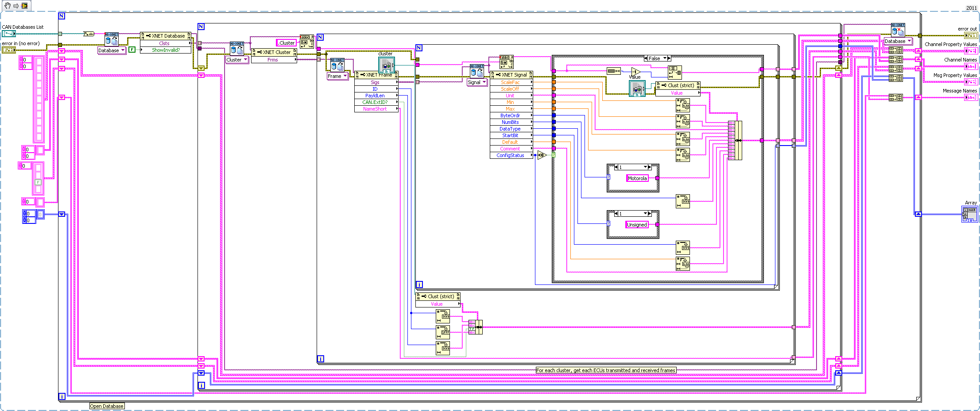Image resolution: width=980 pixels, height=411 pixels.
Task: Select the string function beside the .Cluster constant
Action: (x=307, y=42)
